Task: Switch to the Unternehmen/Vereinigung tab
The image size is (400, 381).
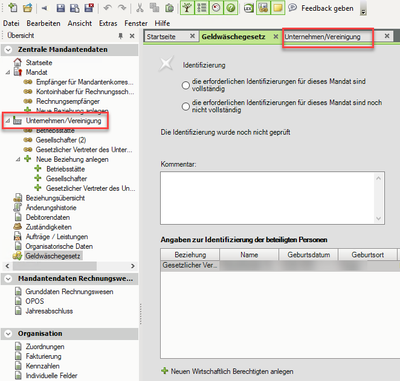Action: tap(322, 37)
